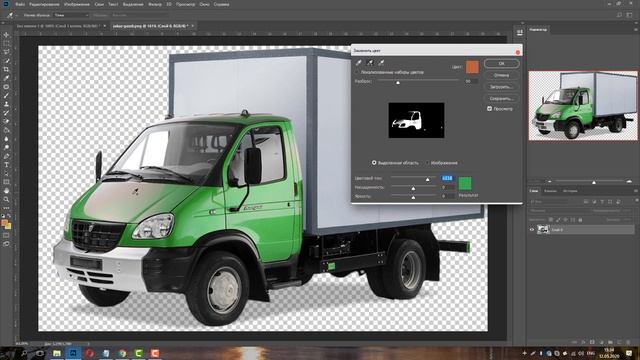Screen dimensions: 640x360
Task: Click Load (Загрузить...) button
Action: coord(502,87)
